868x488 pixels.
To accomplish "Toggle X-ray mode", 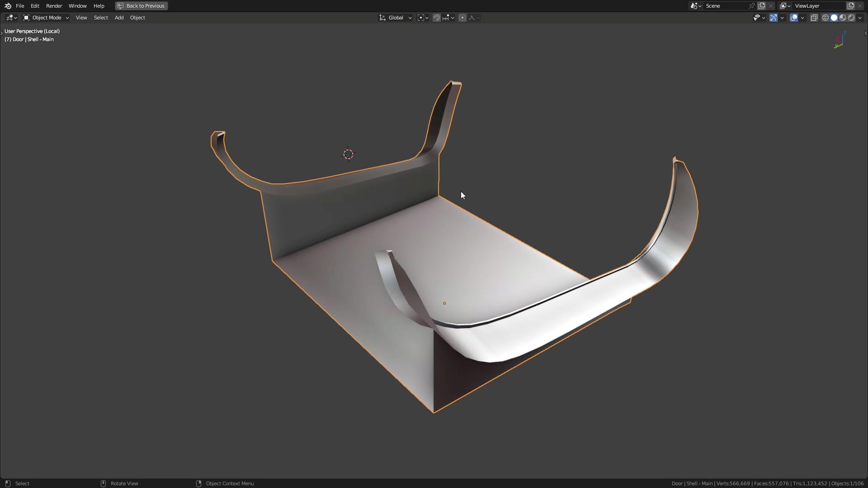I will click(x=814, y=18).
